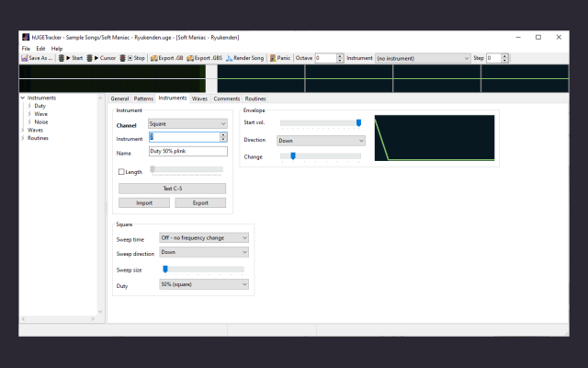The width and height of the screenshot is (588, 368).
Task: Open the Comments tab
Action: click(227, 98)
